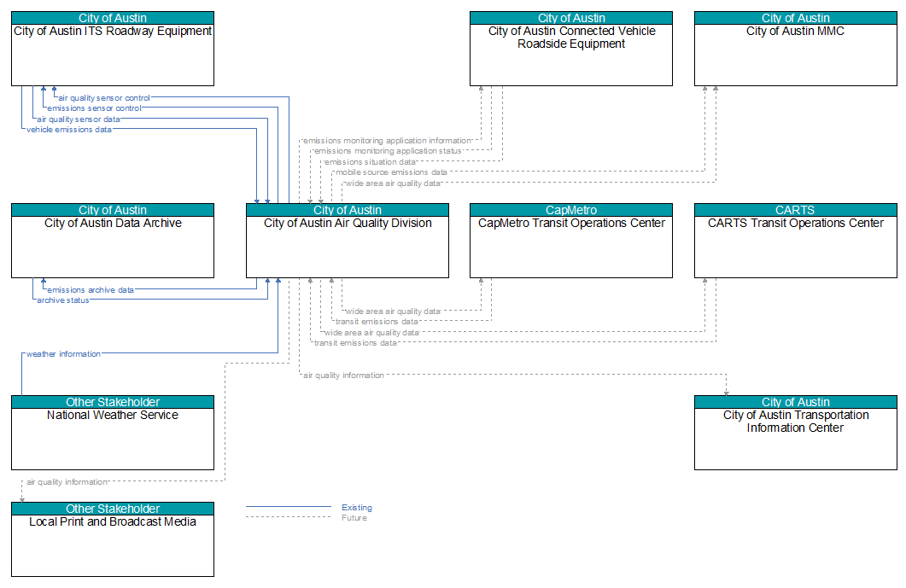906x588 pixels.
Task: Select the Local Print and Broadcast Media box
Action: tap(113, 539)
